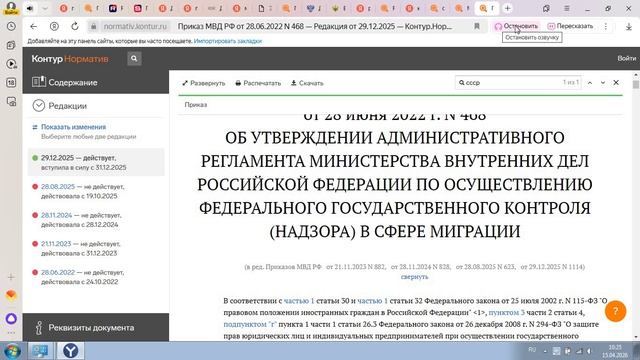Screen dimensions: 640x360
Task: Close the in-document search box
Action: [616, 82]
